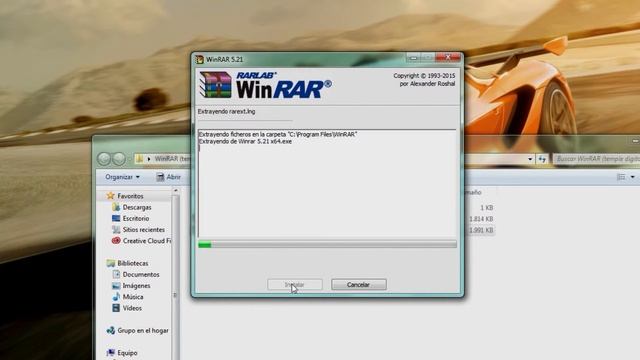Image resolution: width=640 pixels, height=360 pixels.
Task: Change view icon in Explorer toolbar
Action: point(621,177)
